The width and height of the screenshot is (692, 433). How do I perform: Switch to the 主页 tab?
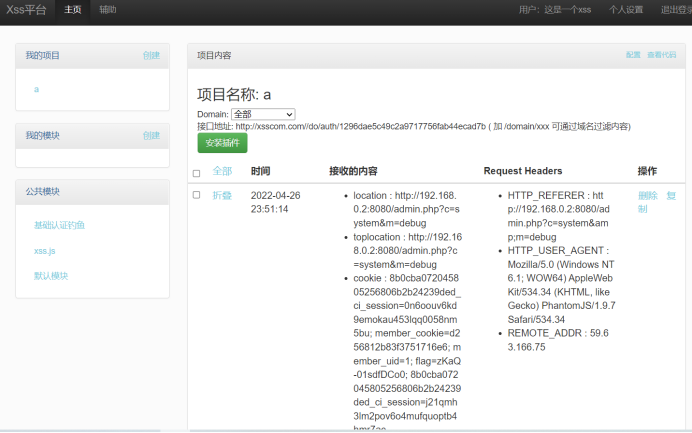pos(73,10)
